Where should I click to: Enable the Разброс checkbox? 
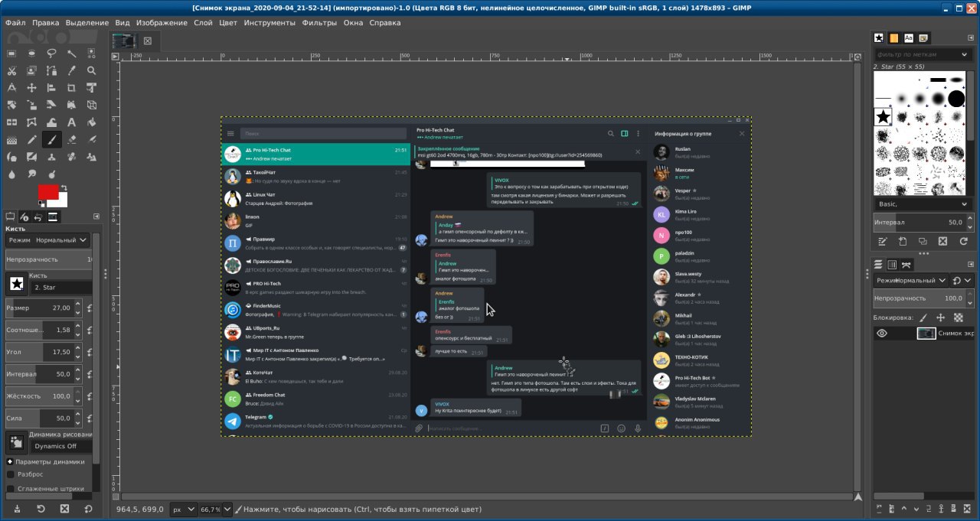coord(11,474)
